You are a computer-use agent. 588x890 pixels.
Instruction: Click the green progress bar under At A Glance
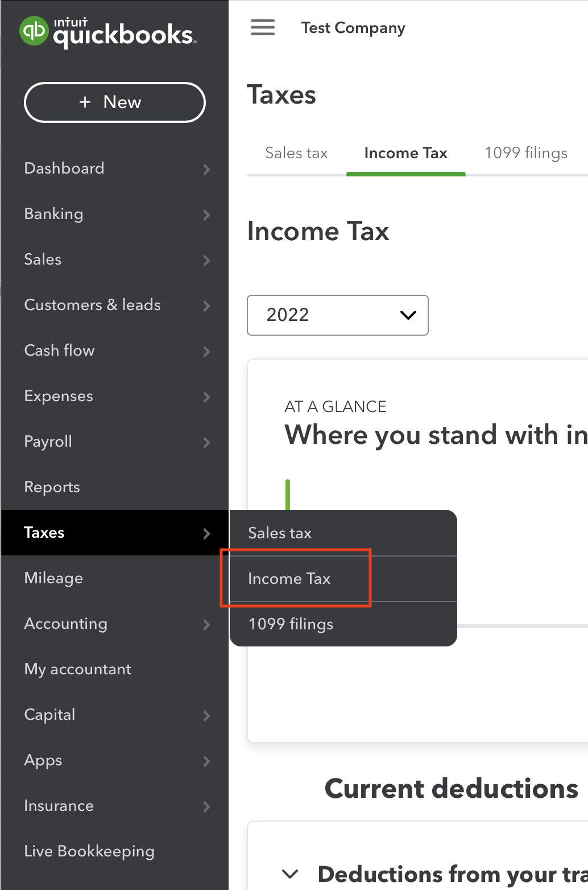pyautogui.click(x=288, y=495)
